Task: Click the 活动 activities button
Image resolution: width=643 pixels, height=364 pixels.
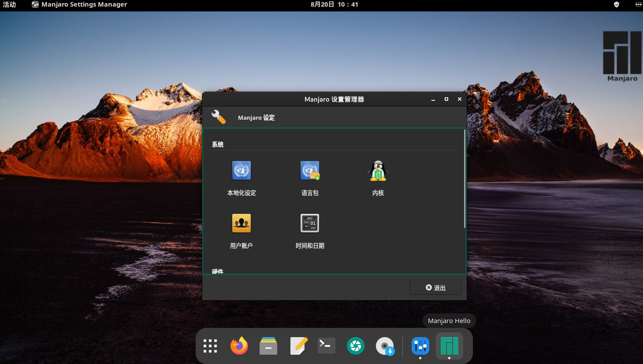Action: tap(9, 4)
